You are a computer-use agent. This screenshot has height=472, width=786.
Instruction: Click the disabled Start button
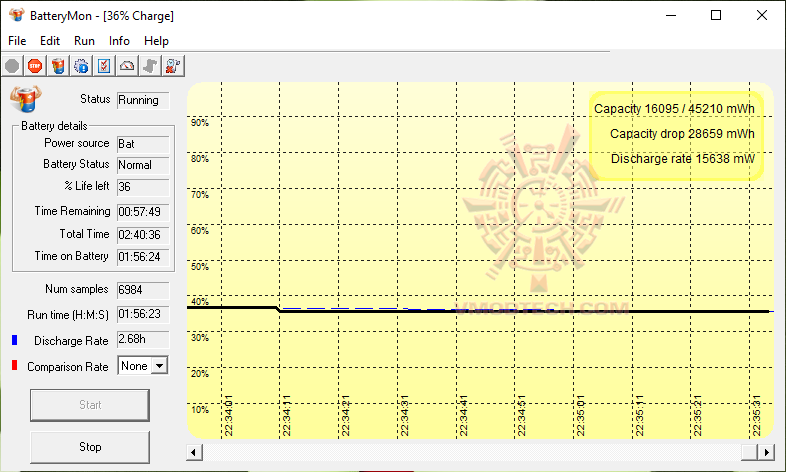coord(90,405)
